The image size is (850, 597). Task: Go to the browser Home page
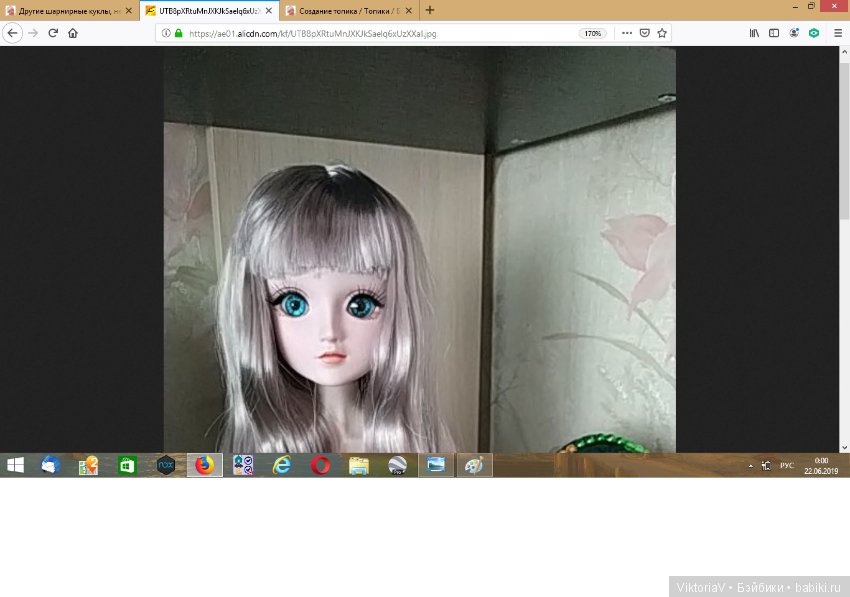tap(73, 33)
